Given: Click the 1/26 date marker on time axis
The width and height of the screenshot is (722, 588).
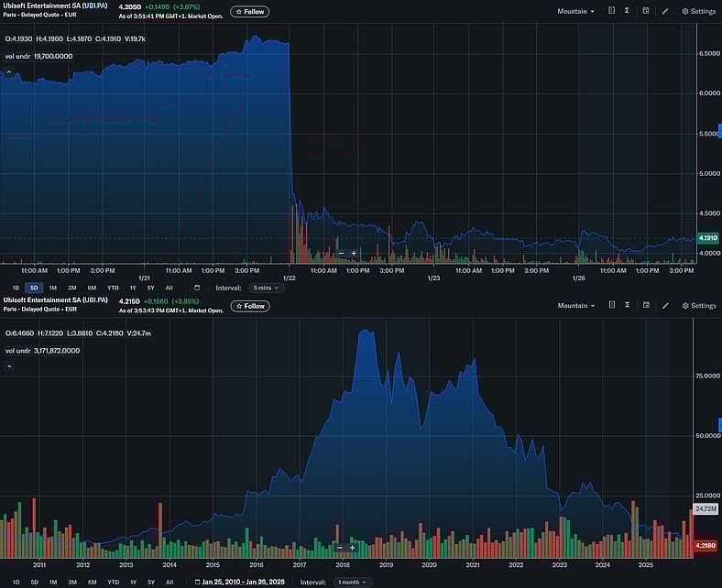Looking at the screenshot, I should (x=578, y=278).
